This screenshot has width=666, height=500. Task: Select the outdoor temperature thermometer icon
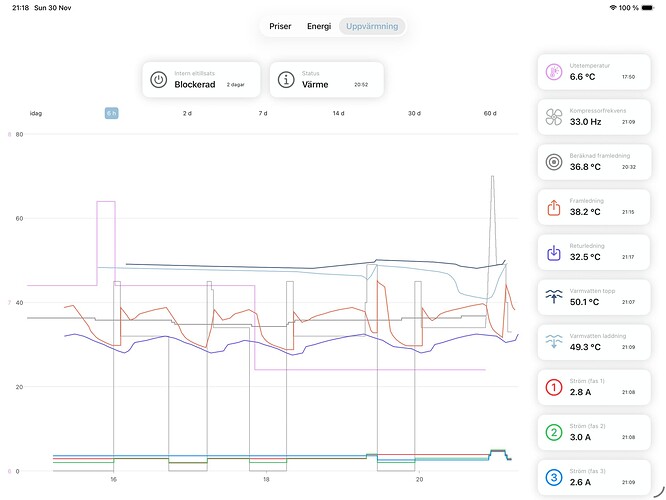(x=553, y=72)
